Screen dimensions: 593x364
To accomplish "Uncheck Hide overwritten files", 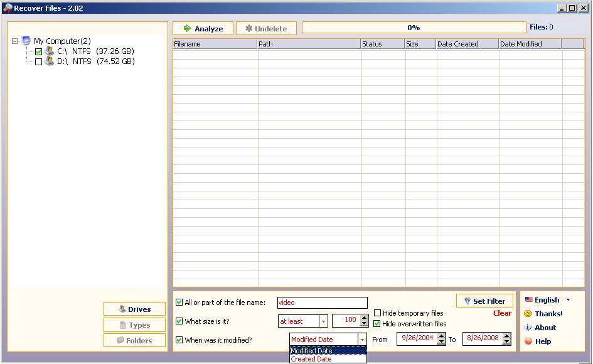I will [x=377, y=323].
